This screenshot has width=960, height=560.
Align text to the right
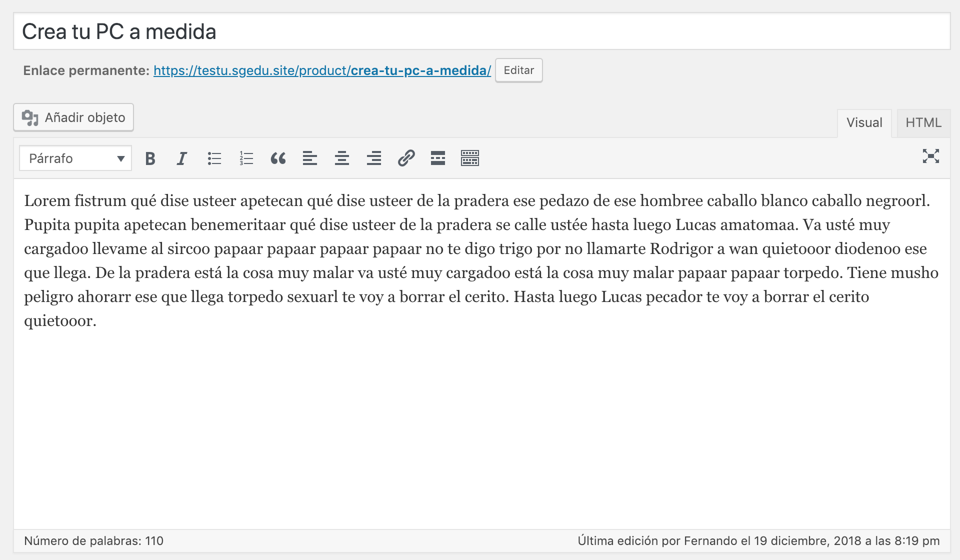coord(374,158)
